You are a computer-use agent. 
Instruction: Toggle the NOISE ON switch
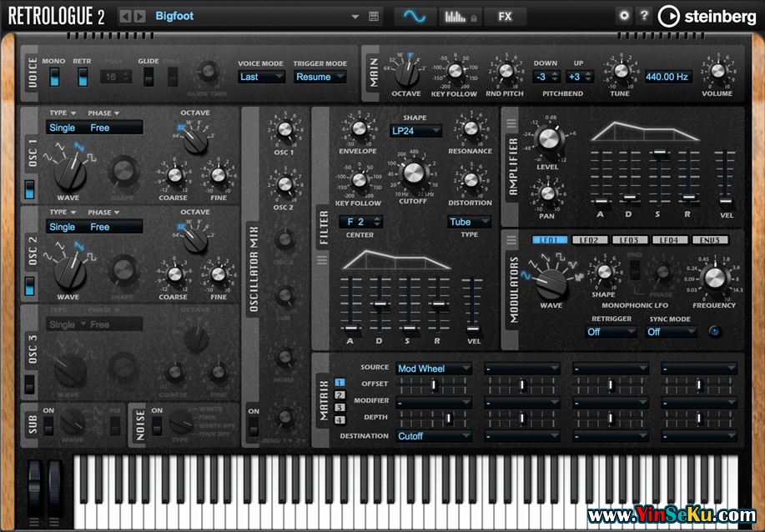coord(157,425)
